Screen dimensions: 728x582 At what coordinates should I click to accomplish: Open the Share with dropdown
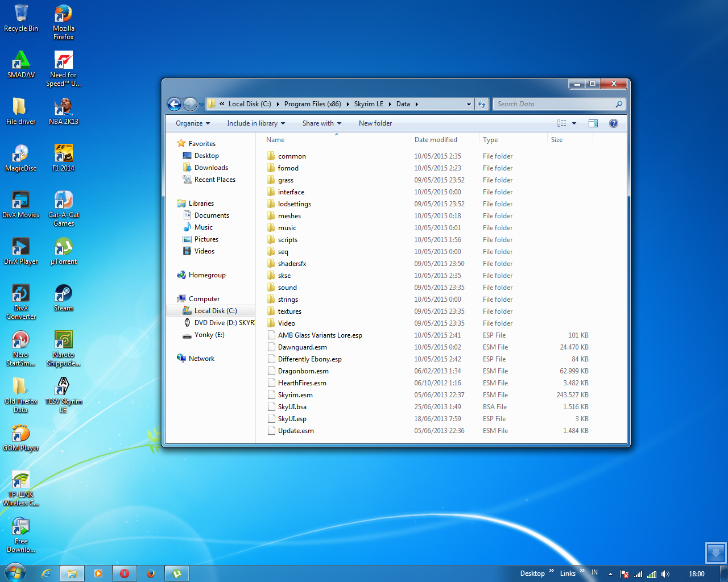[322, 123]
